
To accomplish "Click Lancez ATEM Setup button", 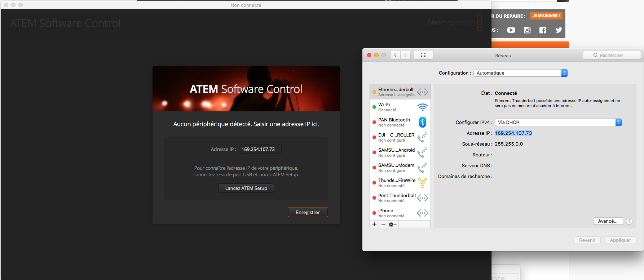I will [x=246, y=188].
